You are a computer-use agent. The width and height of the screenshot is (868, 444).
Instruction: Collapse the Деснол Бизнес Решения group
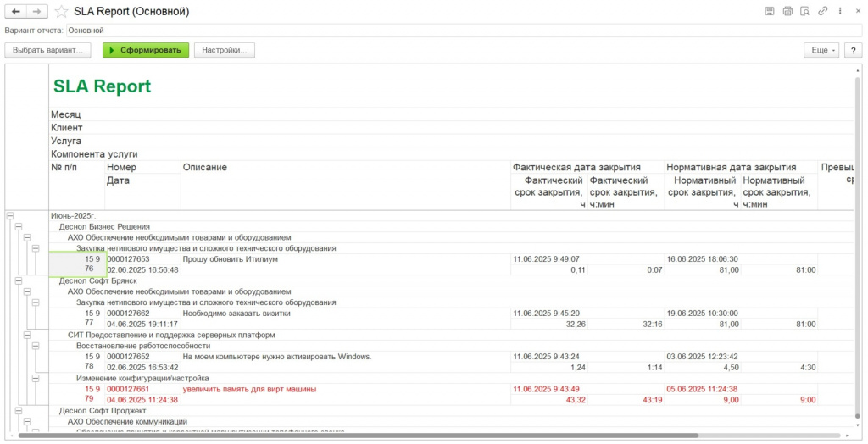coord(19,226)
